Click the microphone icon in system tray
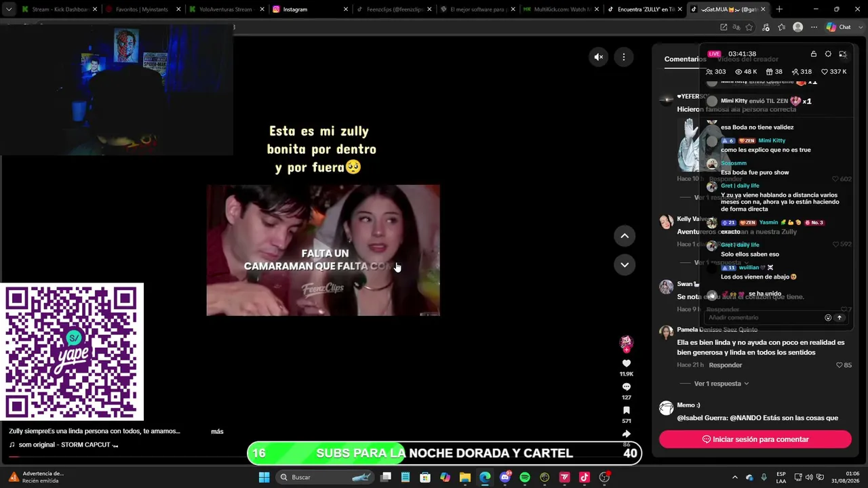The image size is (868, 488). [764, 477]
